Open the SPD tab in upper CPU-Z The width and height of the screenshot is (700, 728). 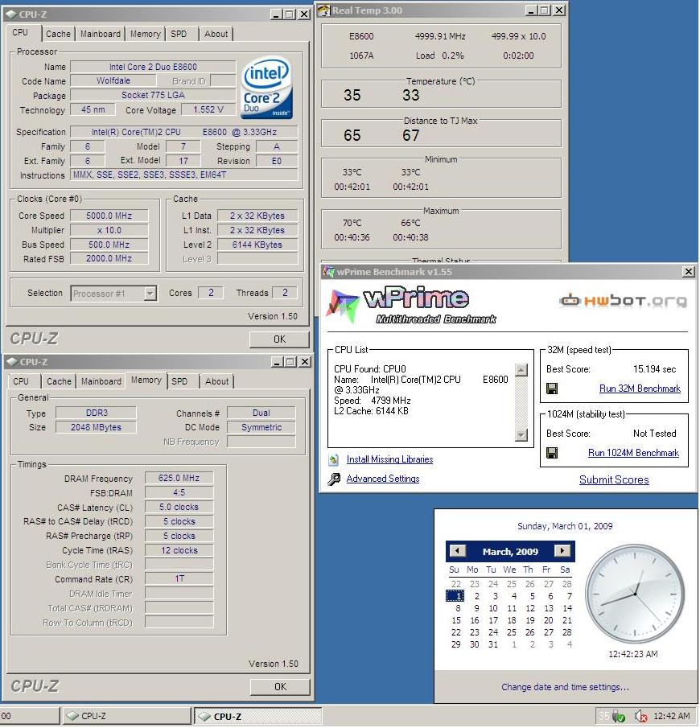pyautogui.click(x=179, y=34)
